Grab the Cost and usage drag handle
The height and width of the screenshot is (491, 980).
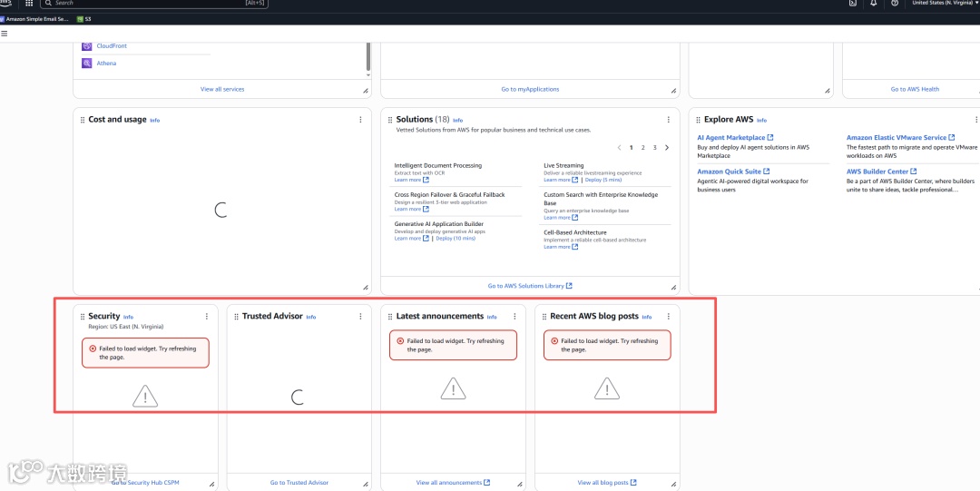click(83, 120)
